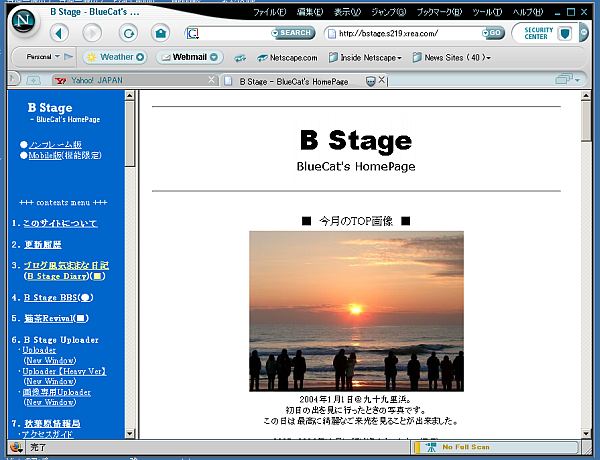The height and width of the screenshot is (460, 600).
Task: Click the sunrise TOP image
Action: tap(356, 311)
